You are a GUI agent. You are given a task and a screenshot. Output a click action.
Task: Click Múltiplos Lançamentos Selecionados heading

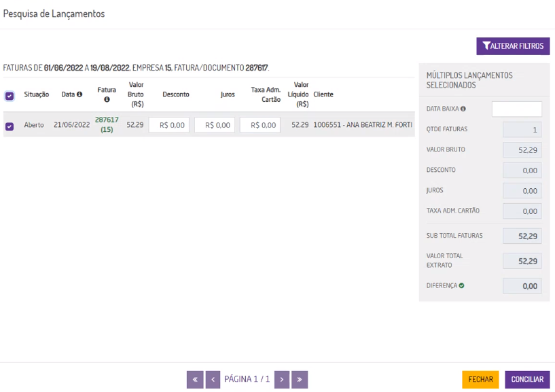pos(469,80)
